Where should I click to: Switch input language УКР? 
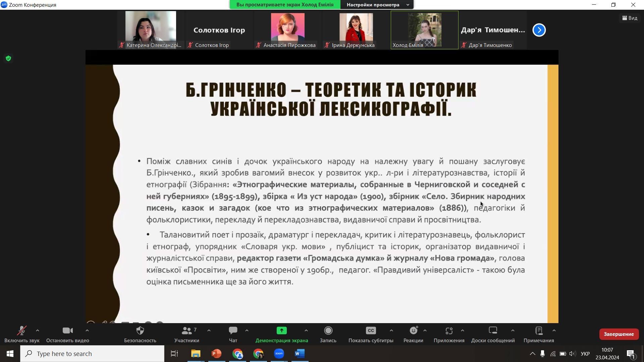(585, 354)
